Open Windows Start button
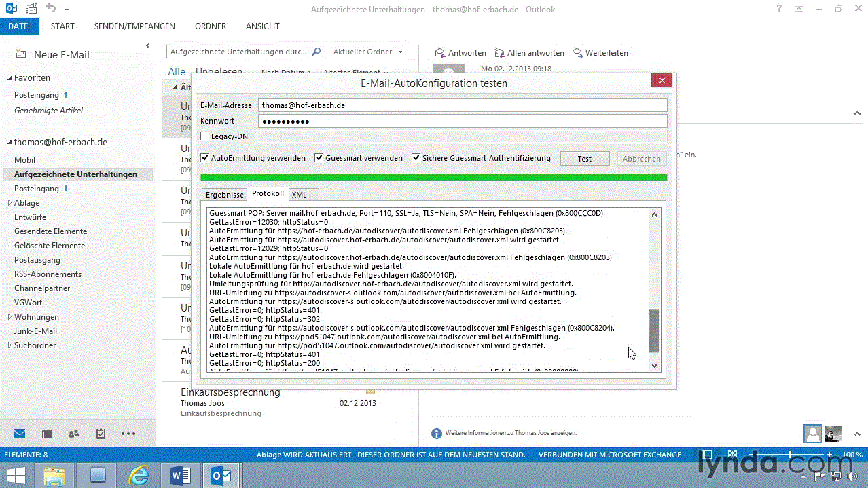The image size is (868, 488). coord(16,475)
